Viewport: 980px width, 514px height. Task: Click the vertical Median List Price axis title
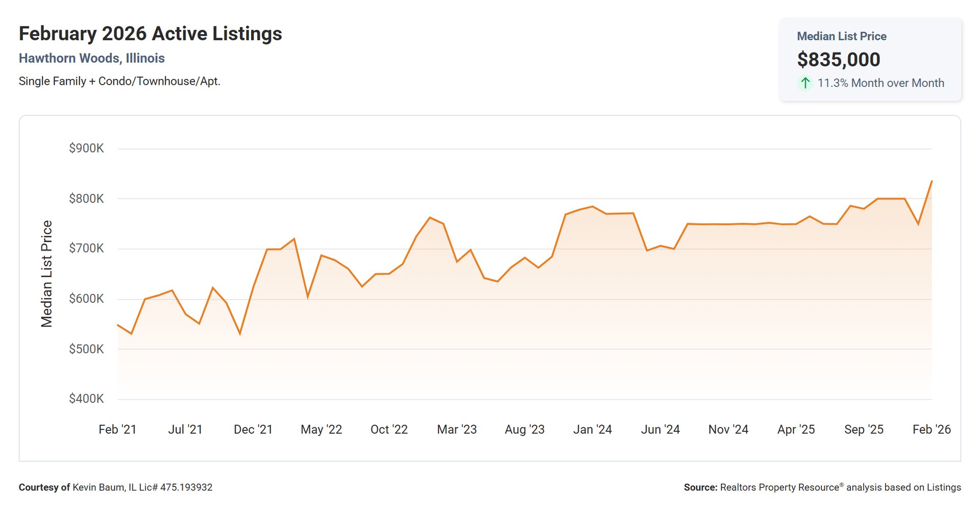[46, 274]
